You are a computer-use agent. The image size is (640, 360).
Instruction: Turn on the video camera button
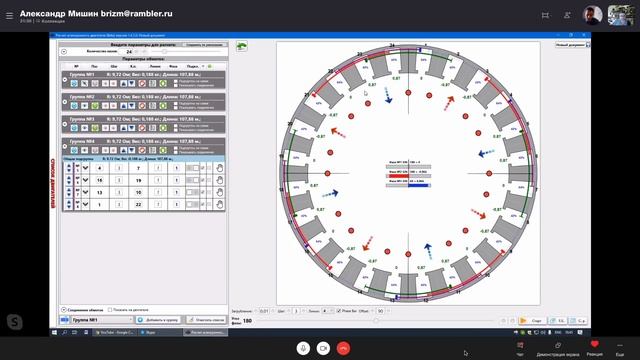(x=323, y=348)
